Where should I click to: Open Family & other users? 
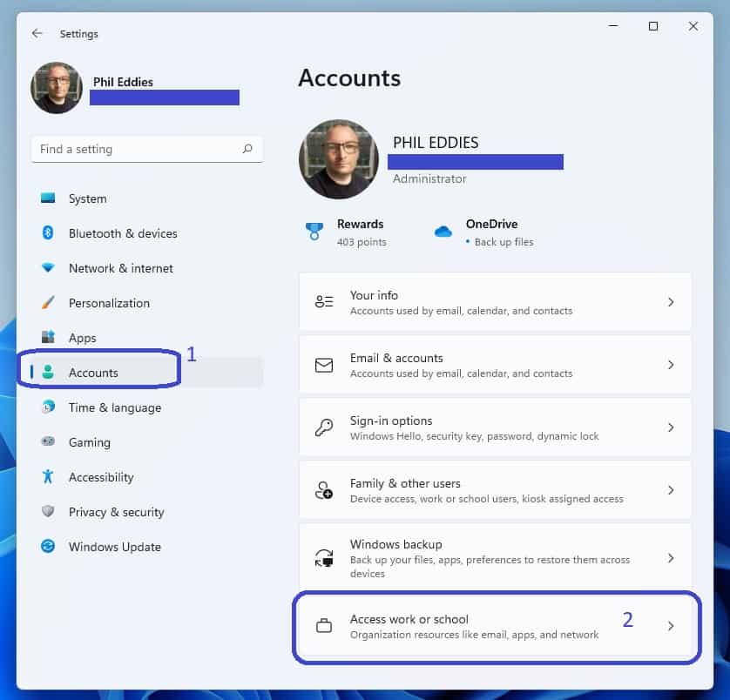click(495, 490)
